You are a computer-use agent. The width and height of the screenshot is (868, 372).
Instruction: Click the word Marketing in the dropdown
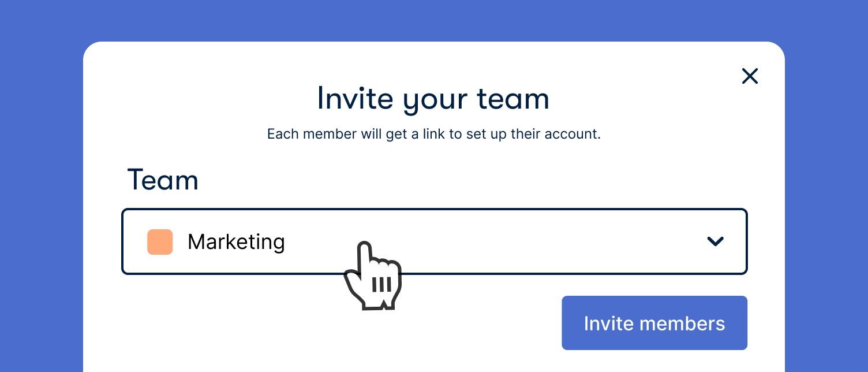(236, 241)
